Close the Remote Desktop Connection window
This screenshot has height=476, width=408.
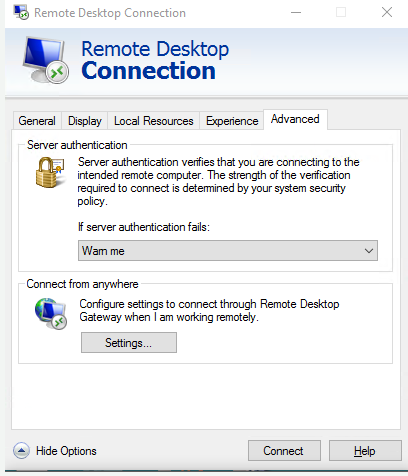coord(387,13)
